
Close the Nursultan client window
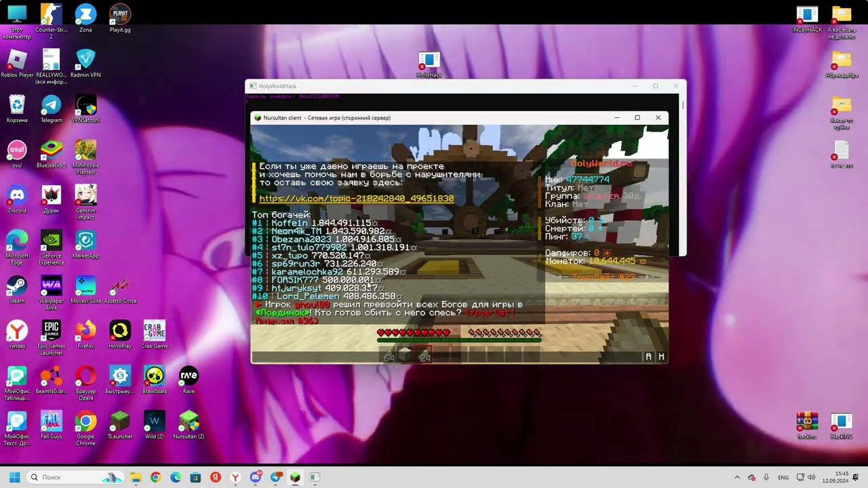pos(658,118)
